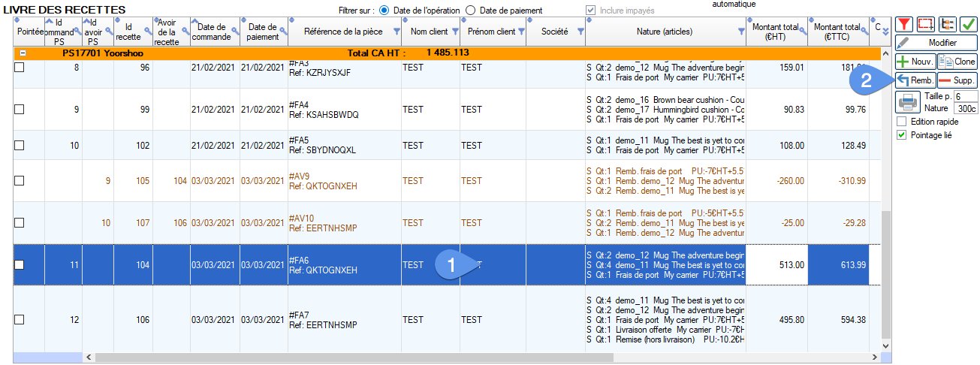Click the red selection rectangle icon
This screenshot has width=980, height=365.
pyautogui.click(x=926, y=25)
